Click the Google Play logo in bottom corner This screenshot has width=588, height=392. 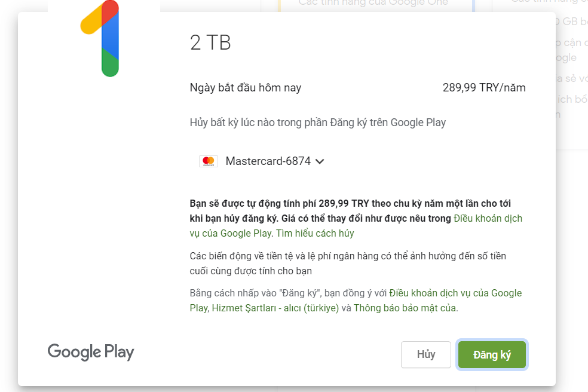(x=90, y=352)
